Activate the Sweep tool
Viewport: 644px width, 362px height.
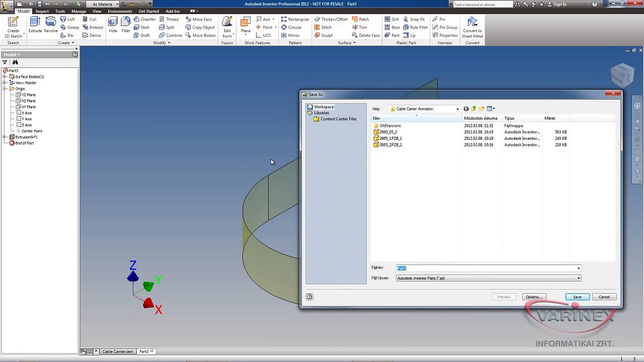tap(69, 27)
